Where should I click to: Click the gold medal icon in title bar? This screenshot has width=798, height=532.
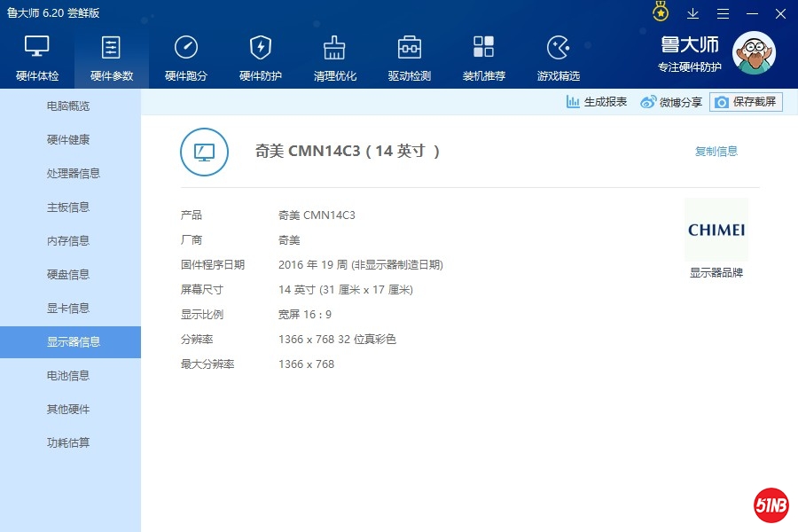point(661,12)
